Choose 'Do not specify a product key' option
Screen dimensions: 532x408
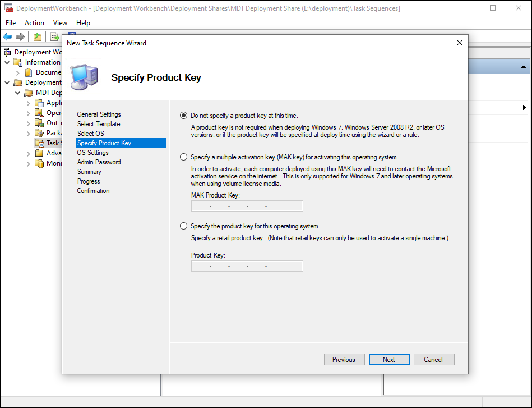click(x=183, y=116)
